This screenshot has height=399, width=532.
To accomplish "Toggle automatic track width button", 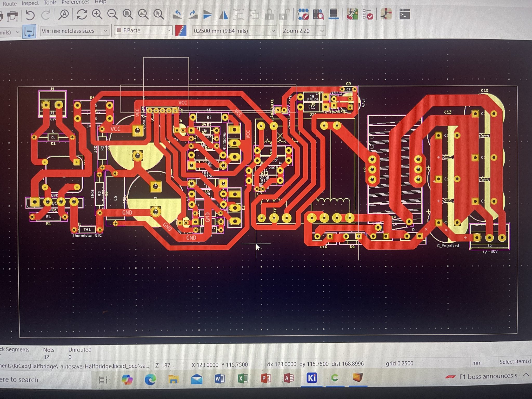I will click(29, 32).
